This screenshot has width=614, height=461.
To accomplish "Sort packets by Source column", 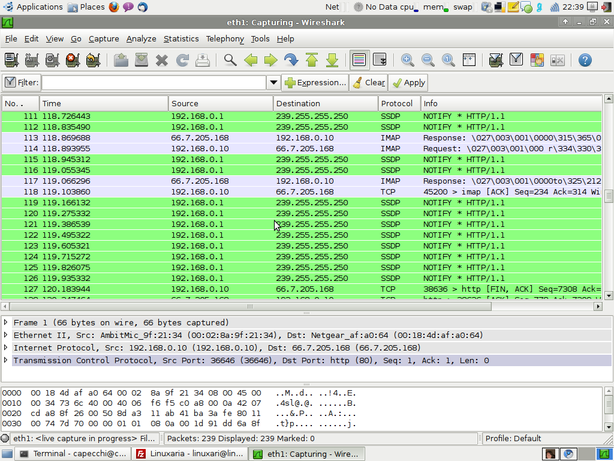I will (220, 103).
